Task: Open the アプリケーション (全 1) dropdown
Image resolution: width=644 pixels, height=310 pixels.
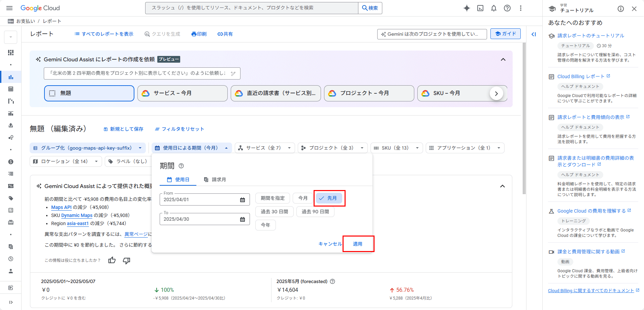Action: point(465,148)
